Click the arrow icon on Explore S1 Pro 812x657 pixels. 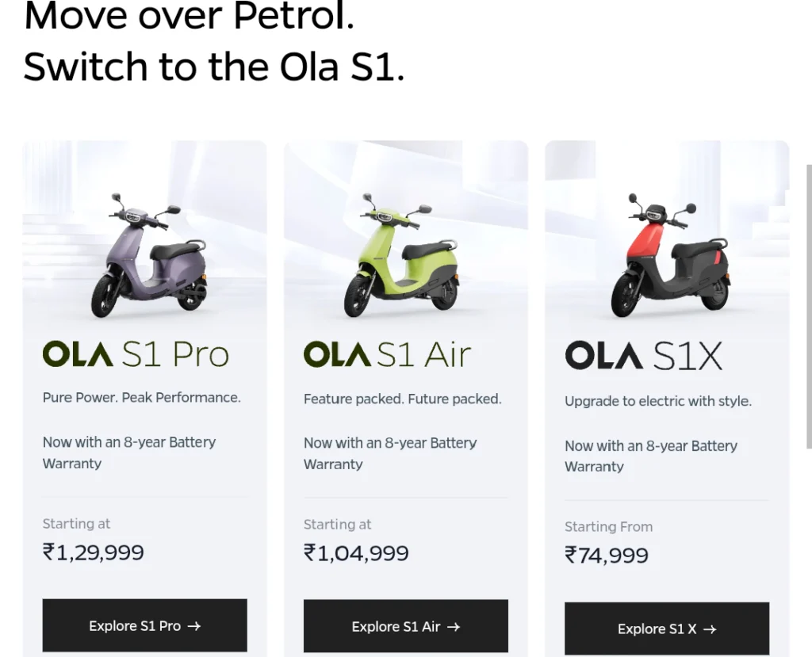(194, 626)
